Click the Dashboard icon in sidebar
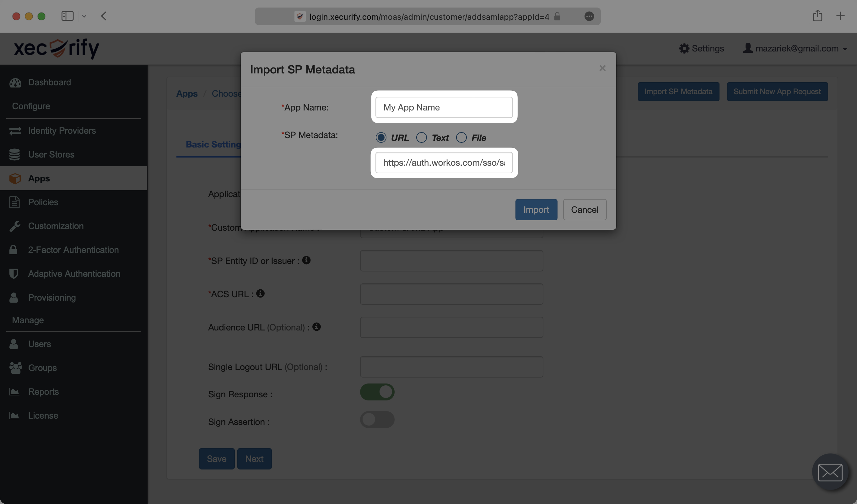 [x=15, y=82]
